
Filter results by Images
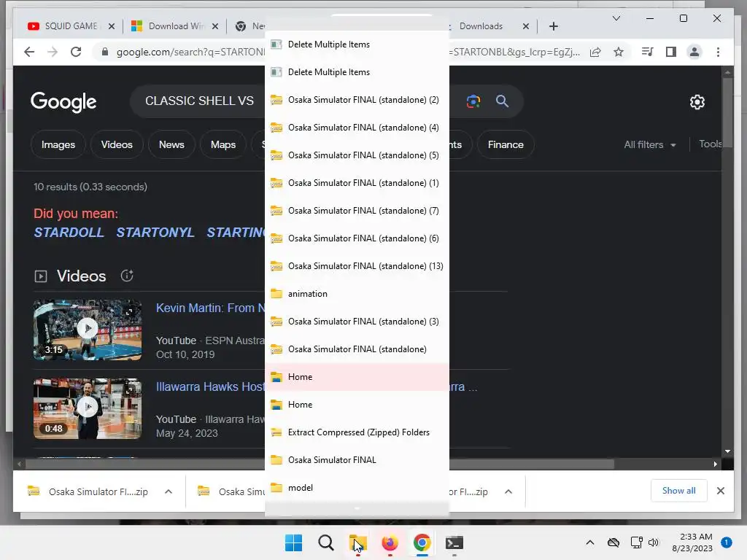coord(58,145)
